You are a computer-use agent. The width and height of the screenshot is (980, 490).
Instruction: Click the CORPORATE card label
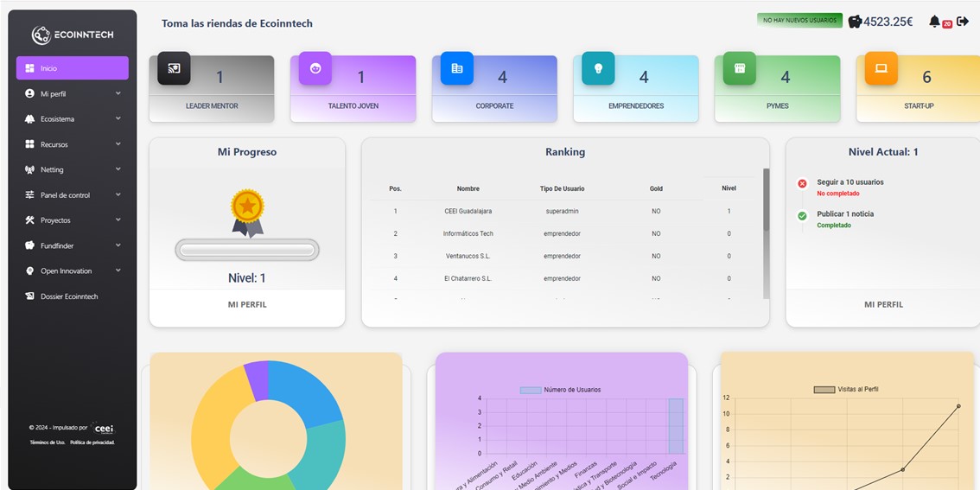494,106
